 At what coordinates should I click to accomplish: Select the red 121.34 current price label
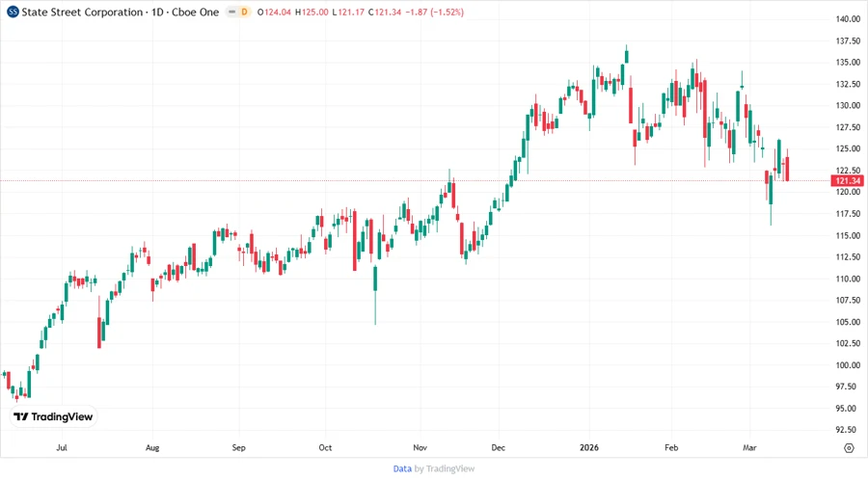(x=847, y=181)
